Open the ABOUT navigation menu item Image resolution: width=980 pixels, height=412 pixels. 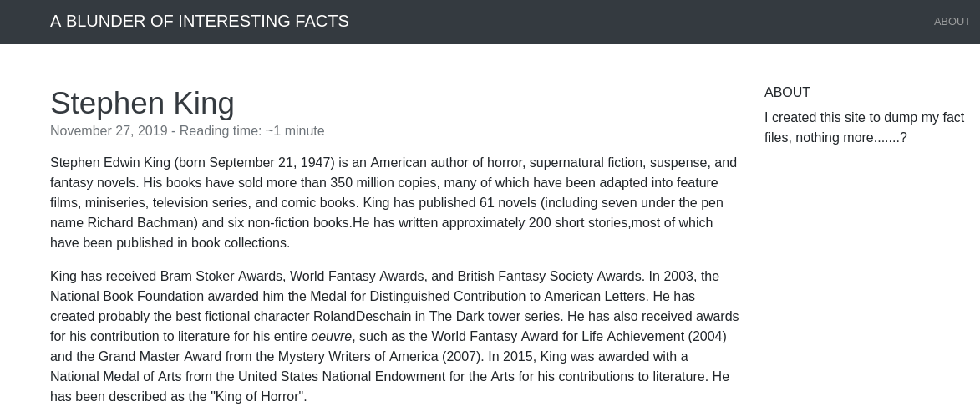click(x=952, y=22)
